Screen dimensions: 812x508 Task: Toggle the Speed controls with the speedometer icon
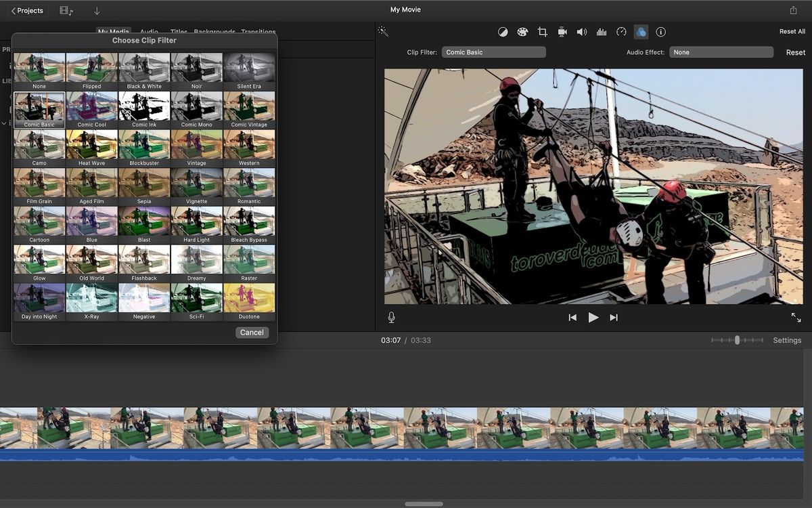point(621,31)
